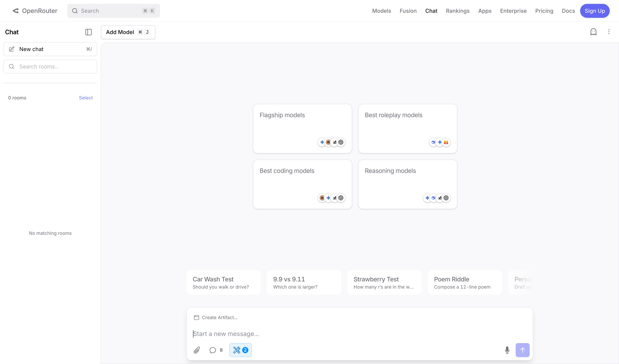This screenshot has width=619, height=364.
Task: Open the ghost incognito chat icon
Action: pos(593,32)
